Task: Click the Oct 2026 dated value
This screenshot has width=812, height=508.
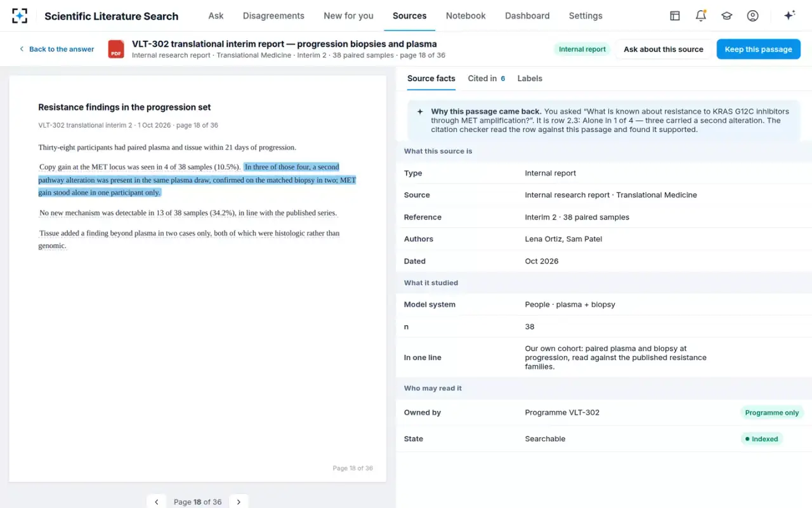Action: [x=542, y=261]
